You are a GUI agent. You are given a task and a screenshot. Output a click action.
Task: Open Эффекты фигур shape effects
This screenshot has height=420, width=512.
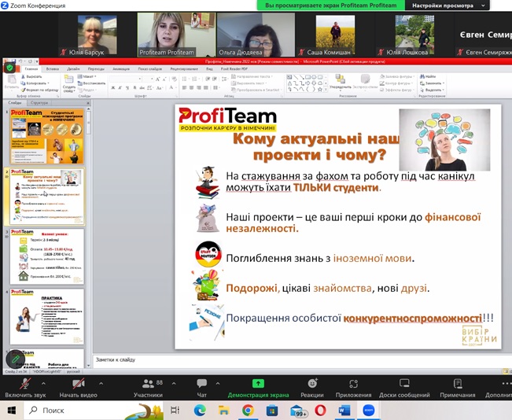(397, 90)
